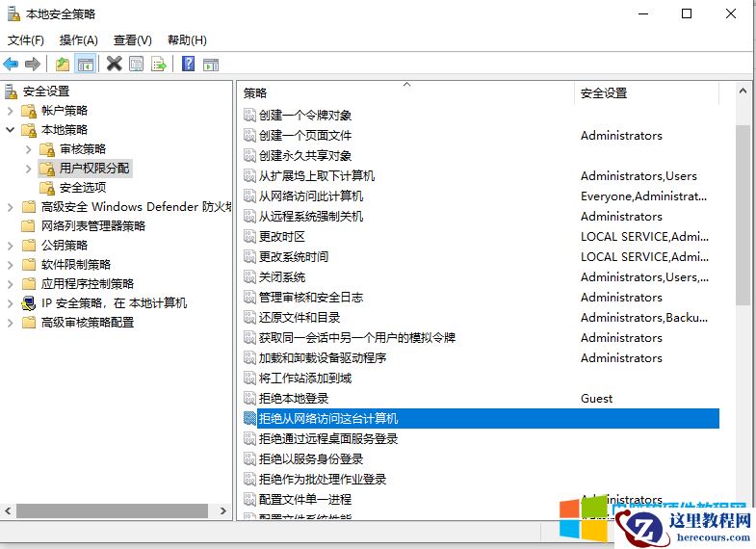Viewport: 756px width, 549px height.
Task: Click the tree pane scroll right arrow
Action: [x=223, y=510]
